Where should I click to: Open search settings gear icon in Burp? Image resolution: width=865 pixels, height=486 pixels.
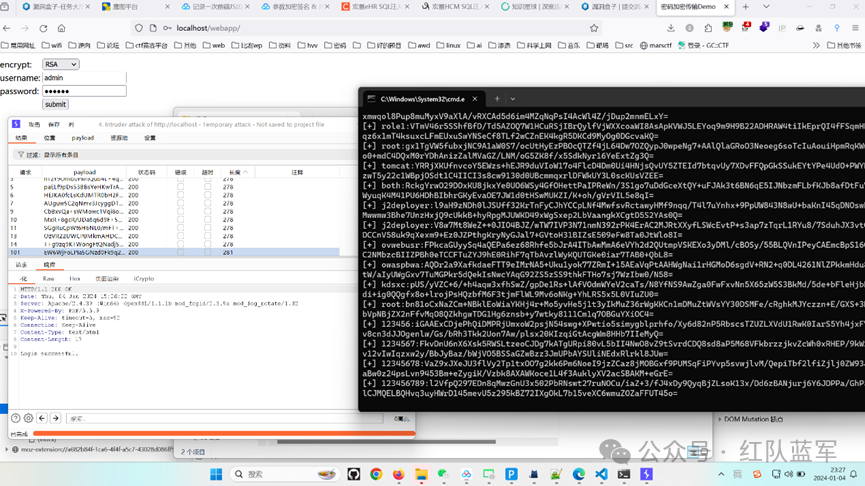coord(28,418)
